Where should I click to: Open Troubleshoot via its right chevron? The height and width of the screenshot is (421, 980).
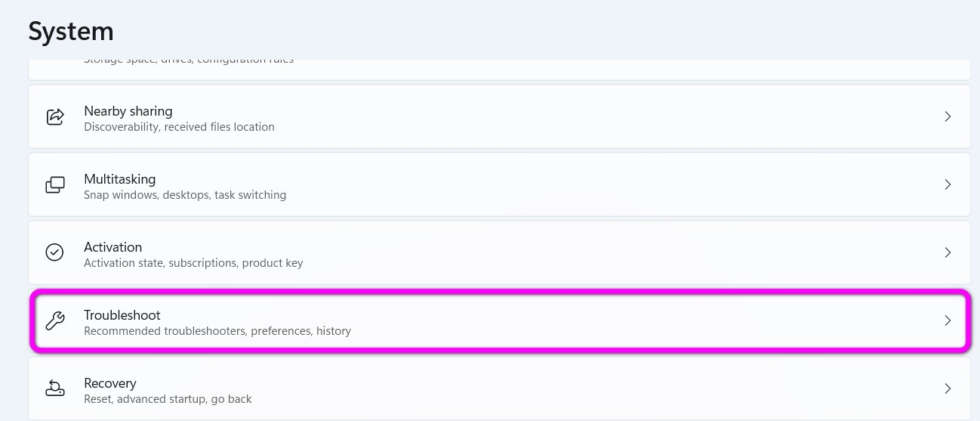point(948,320)
